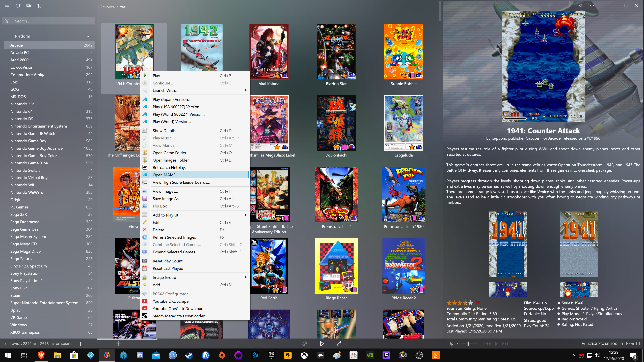Select the DoDonPachi game cover
644x362 pixels.
[336, 123]
